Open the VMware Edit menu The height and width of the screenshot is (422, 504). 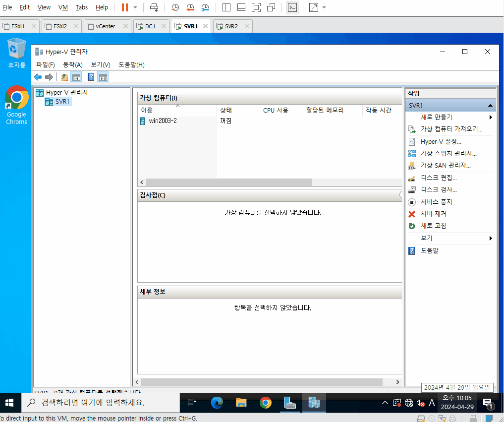[25, 7]
